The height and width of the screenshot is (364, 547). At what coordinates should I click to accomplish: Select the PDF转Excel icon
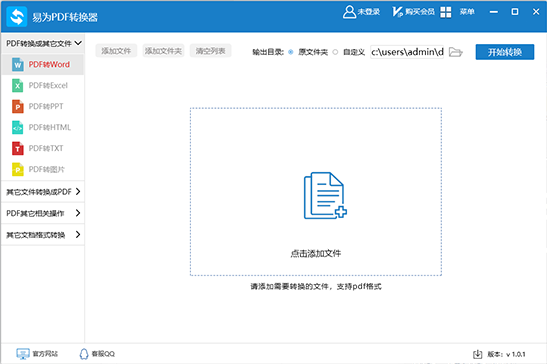click(18, 86)
